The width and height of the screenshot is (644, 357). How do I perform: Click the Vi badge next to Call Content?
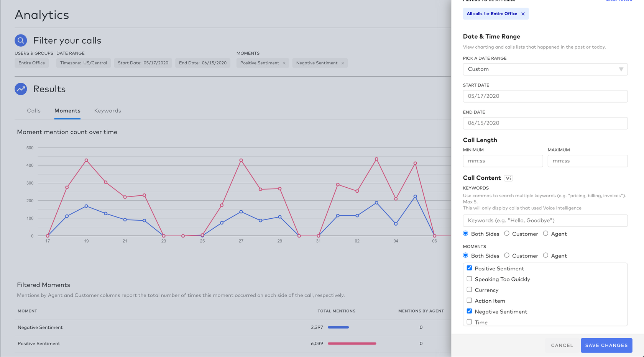click(x=508, y=178)
